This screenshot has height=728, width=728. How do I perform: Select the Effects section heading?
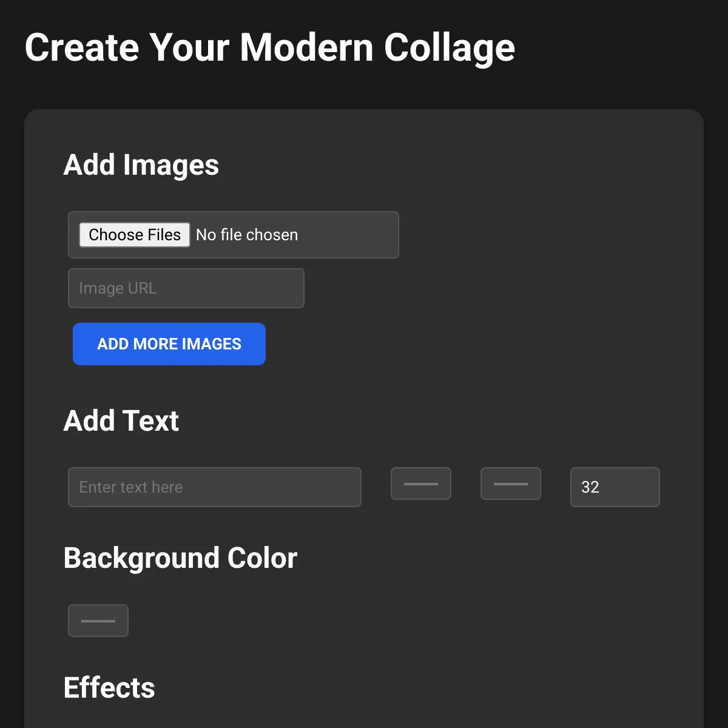pos(109,688)
